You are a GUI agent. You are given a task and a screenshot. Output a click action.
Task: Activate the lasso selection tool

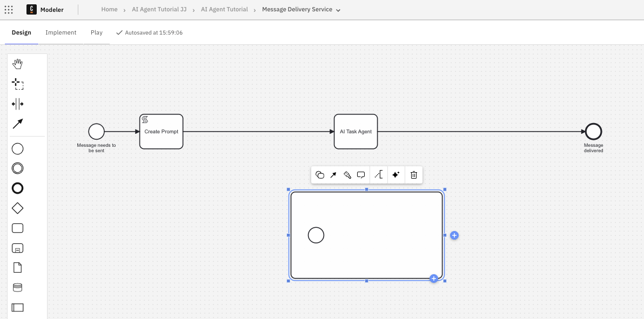click(18, 84)
